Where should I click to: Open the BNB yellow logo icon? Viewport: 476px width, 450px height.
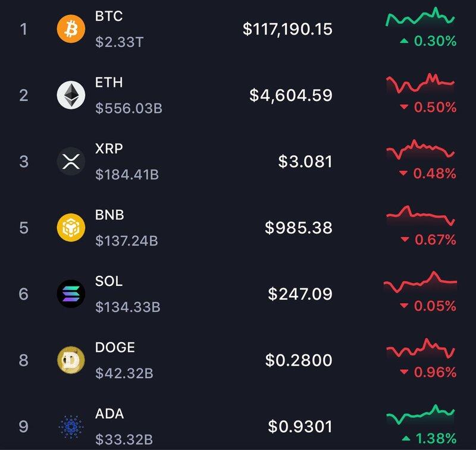(x=71, y=228)
